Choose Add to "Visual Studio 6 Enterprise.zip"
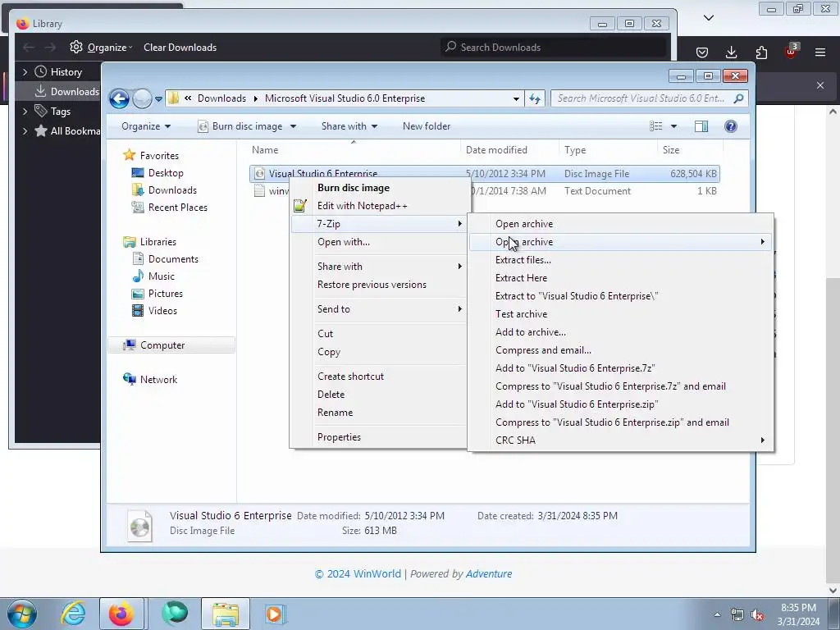Screen dimensions: 840x630 pyautogui.click(x=620, y=404)
